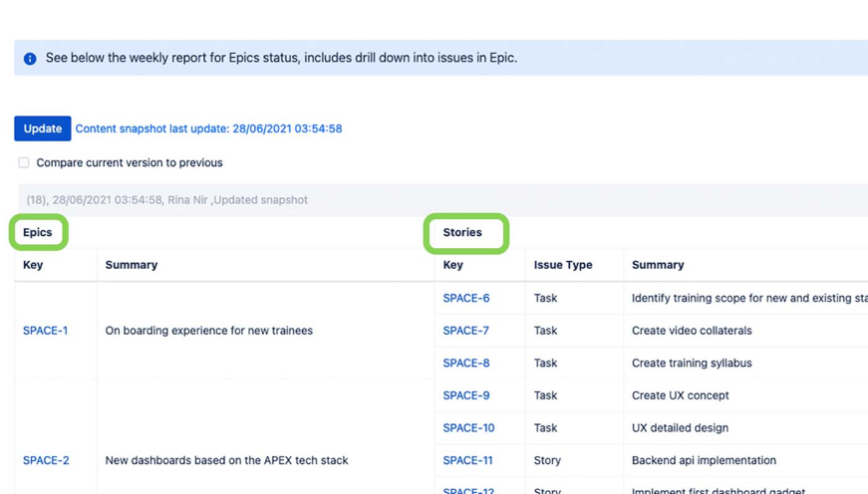The height and width of the screenshot is (494, 868).
Task: Select the Epics section header
Action: click(38, 232)
